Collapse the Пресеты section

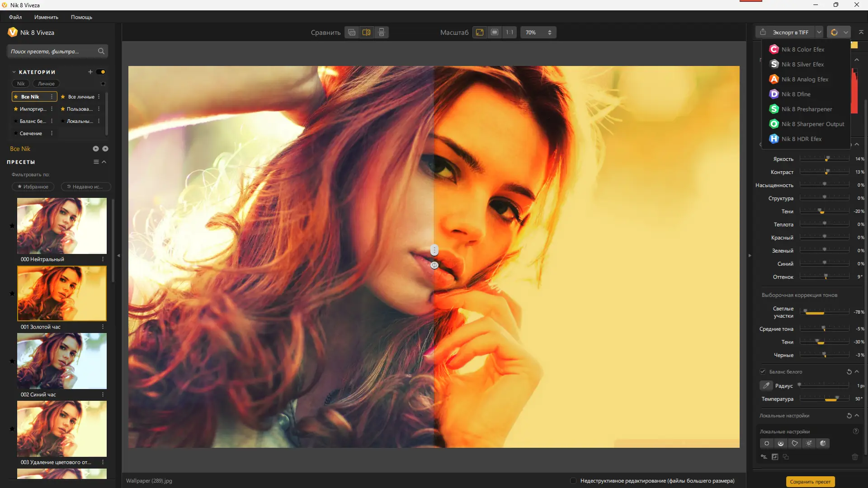pyautogui.click(x=104, y=162)
